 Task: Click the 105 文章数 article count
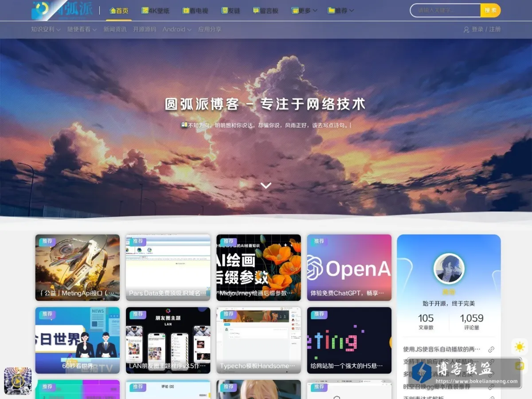click(426, 322)
